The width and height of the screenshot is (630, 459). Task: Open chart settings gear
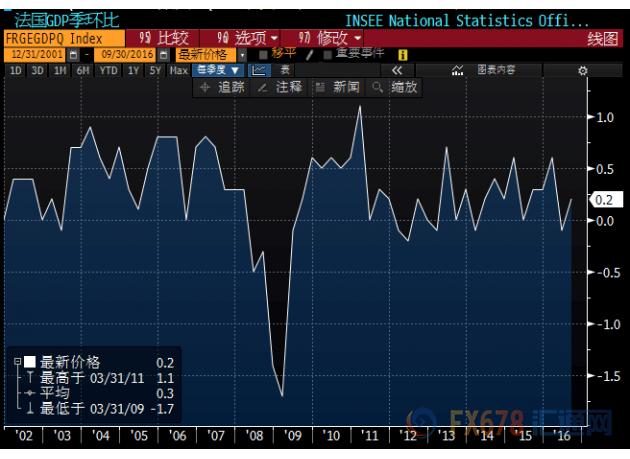[x=583, y=71]
